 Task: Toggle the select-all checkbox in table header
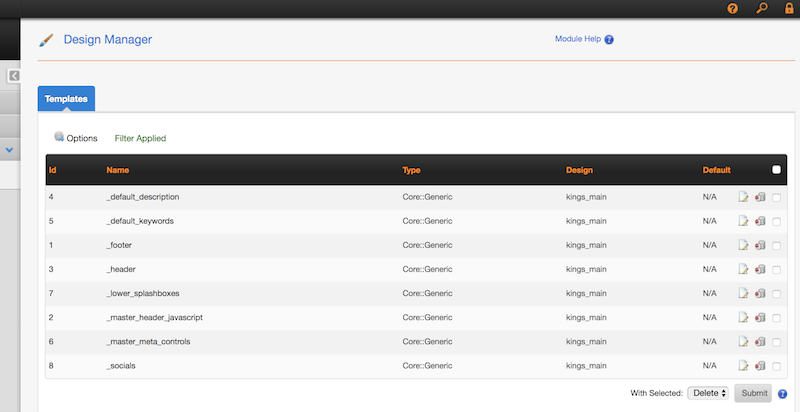tap(777, 170)
